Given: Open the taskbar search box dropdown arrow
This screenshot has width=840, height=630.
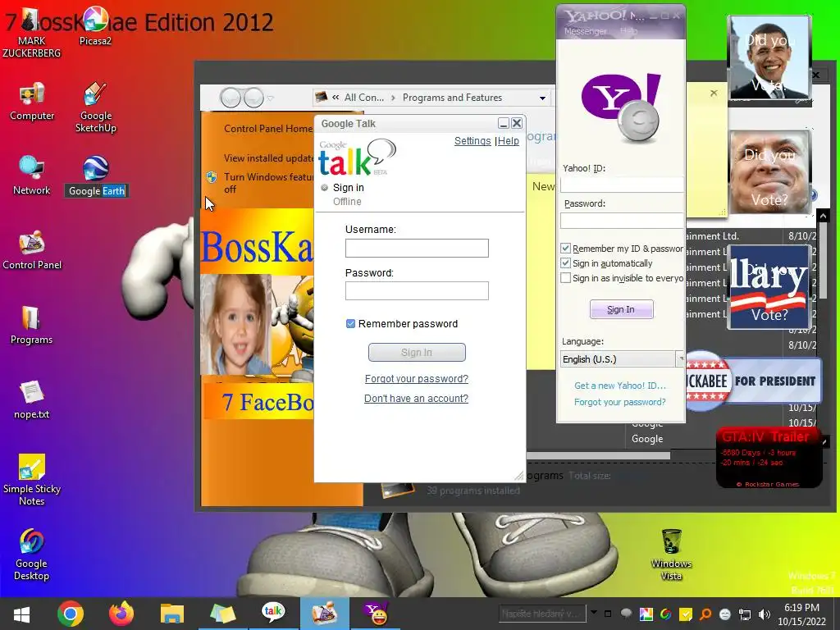Looking at the screenshot, I should (x=594, y=612).
